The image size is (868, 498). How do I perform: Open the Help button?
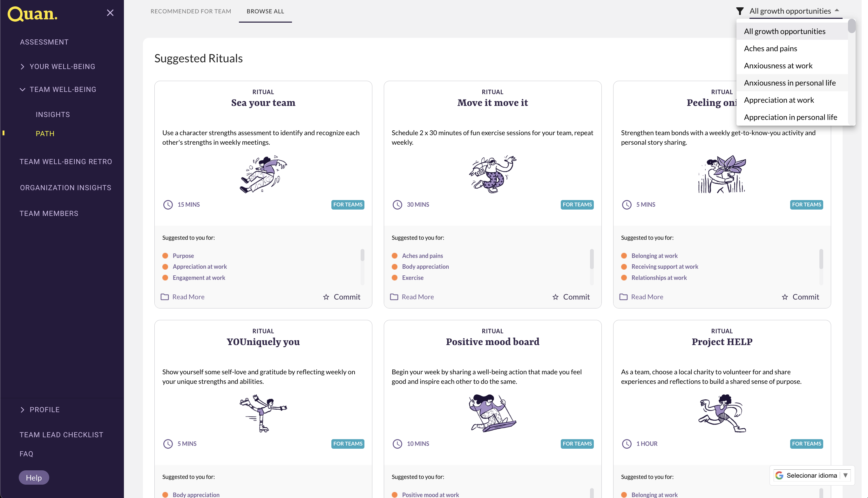(33, 477)
